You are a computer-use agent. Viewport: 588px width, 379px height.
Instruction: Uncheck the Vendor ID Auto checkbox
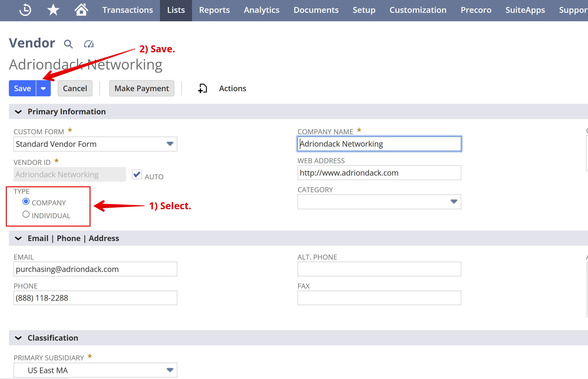point(137,174)
